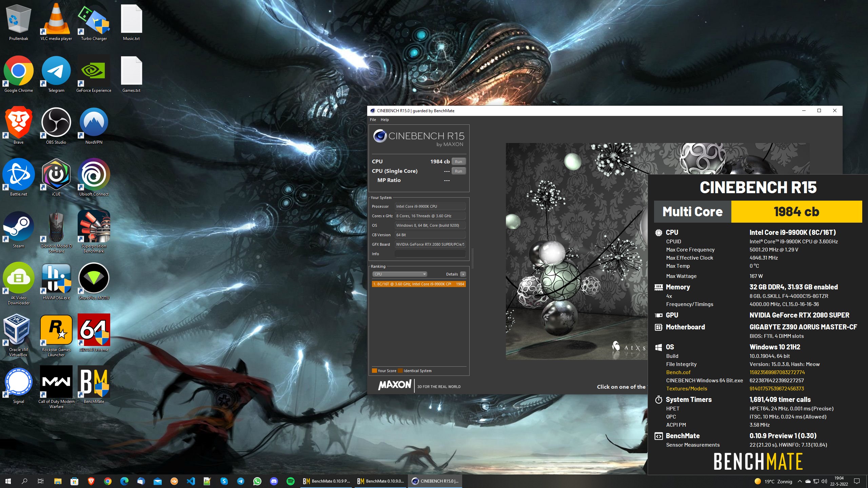Click the Processor field Intel Core i9-9900K
The width and height of the screenshot is (868, 488).
(430, 206)
